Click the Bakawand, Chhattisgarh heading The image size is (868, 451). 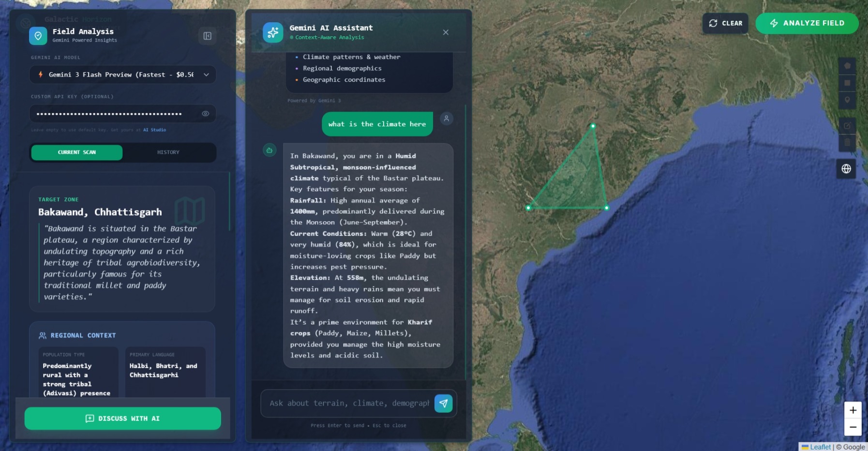click(100, 212)
